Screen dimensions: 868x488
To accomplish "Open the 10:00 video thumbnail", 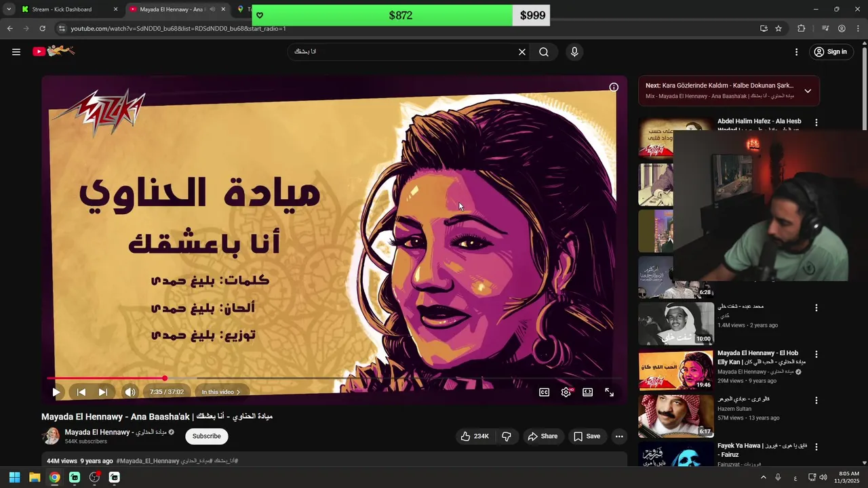I will (676, 323).
